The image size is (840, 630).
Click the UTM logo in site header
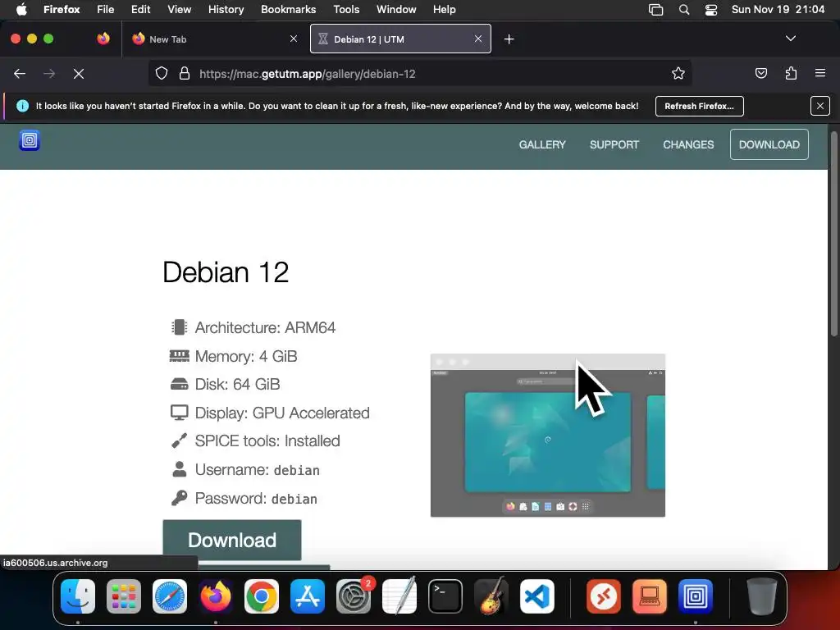point(30,141)
